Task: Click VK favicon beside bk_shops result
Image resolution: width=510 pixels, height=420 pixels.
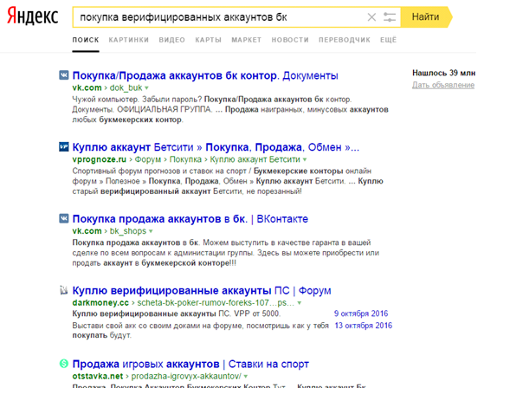Action: 64,218
